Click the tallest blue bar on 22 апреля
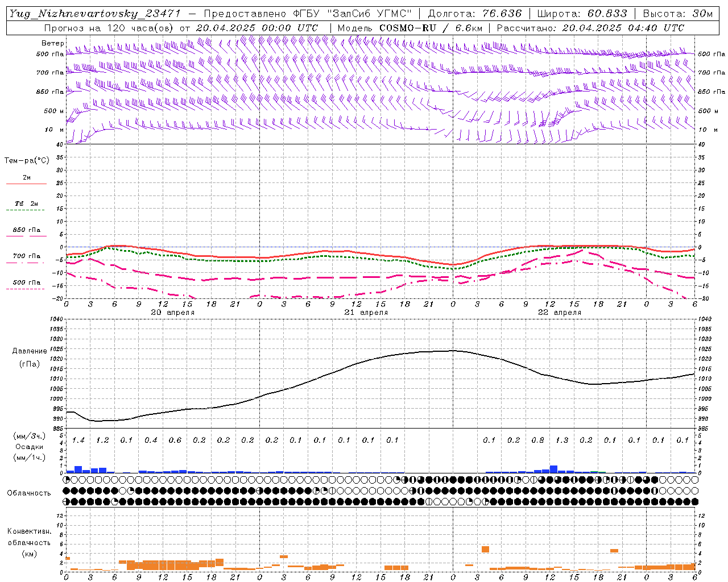The height and width of the screenshot is (582, 728). 553,469
